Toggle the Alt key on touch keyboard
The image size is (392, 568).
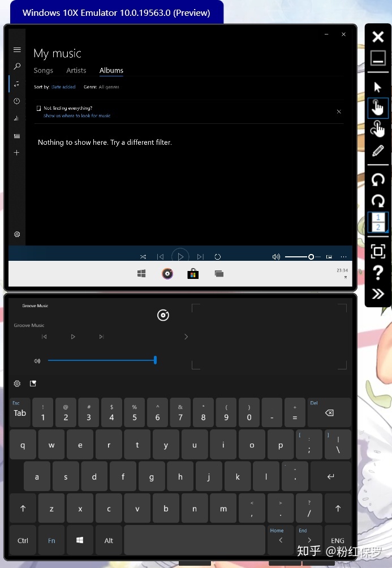click(x=109, y=540)
